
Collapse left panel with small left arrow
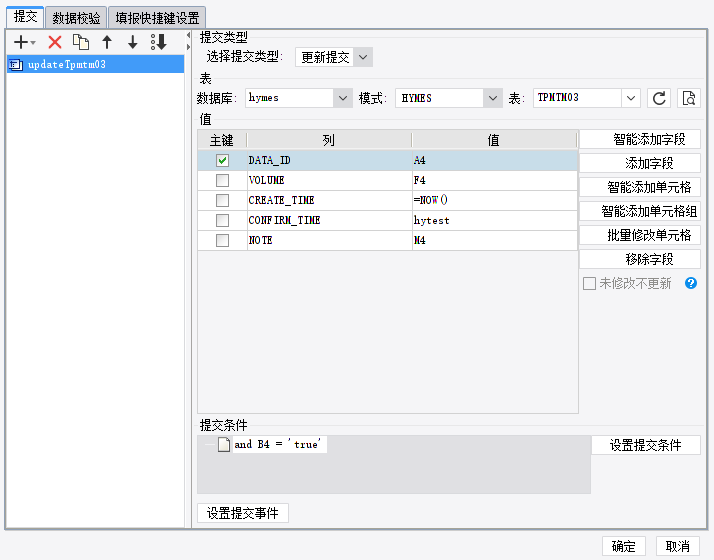189,35
